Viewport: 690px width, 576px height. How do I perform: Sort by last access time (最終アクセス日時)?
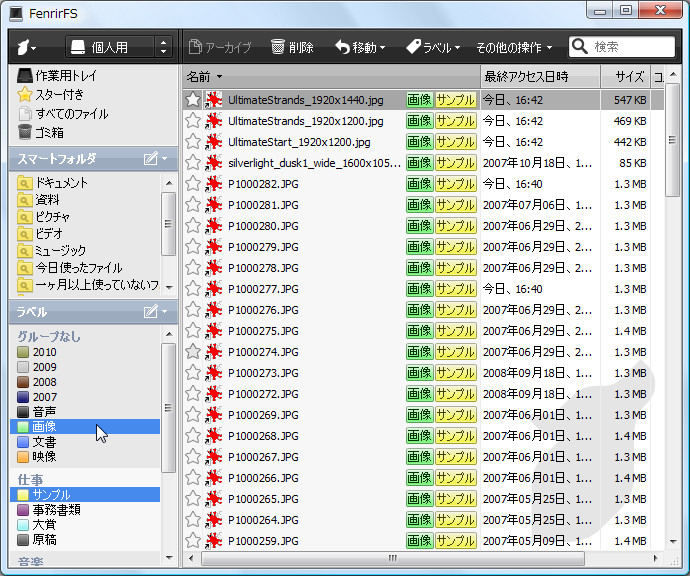point(540,77)
